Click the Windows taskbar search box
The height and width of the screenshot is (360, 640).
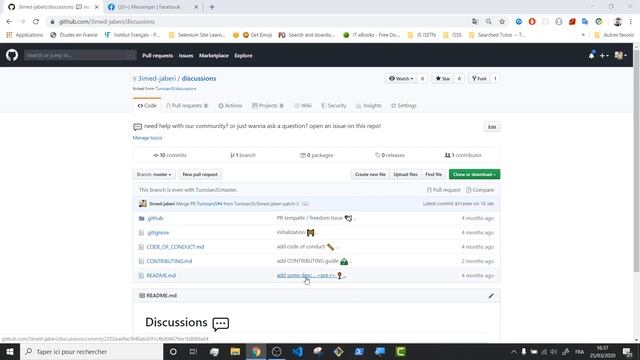coord(91,351)
